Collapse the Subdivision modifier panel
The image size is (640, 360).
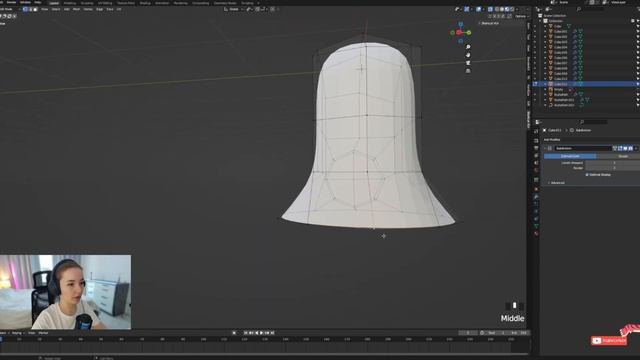point(545,148)
